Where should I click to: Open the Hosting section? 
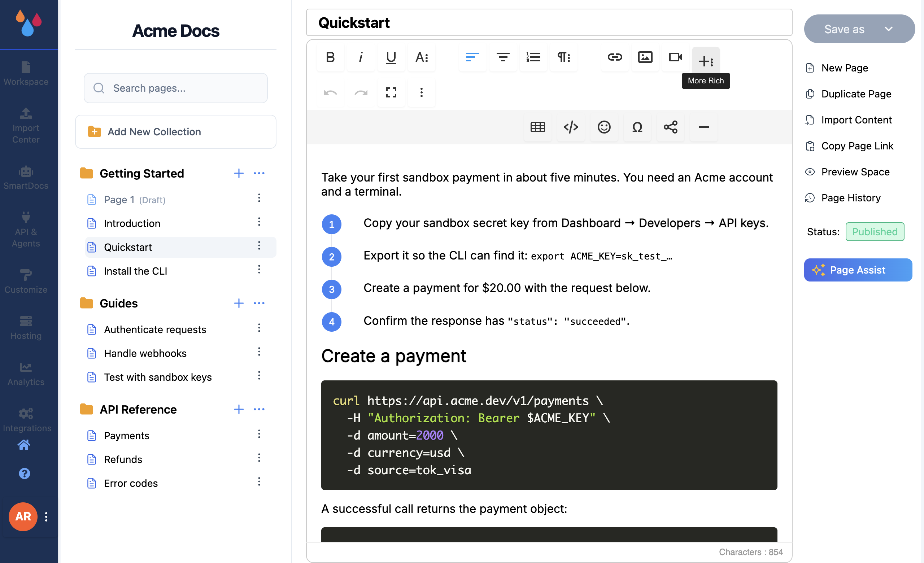(26, 328)
